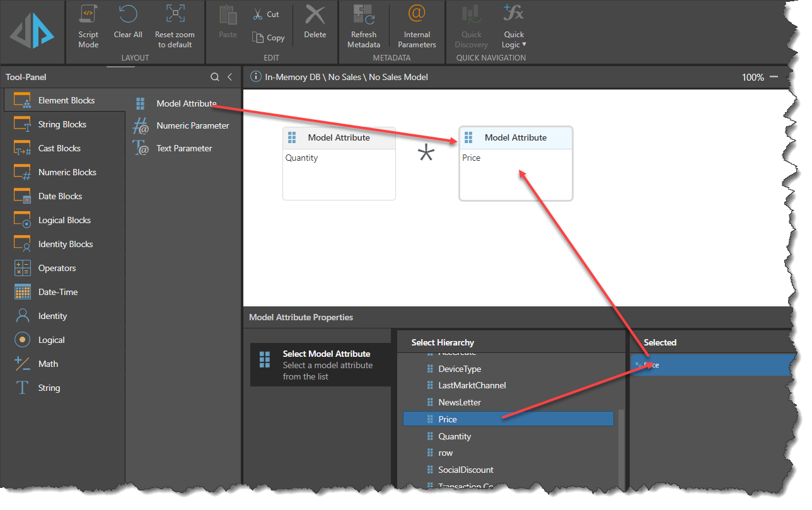
Task: Click the Price item in the Selected list
Action: 711,365
